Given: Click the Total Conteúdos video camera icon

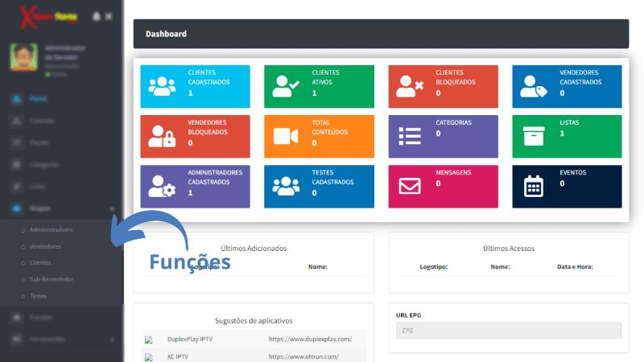Looking at the screenshot, I should coord(286,136).
